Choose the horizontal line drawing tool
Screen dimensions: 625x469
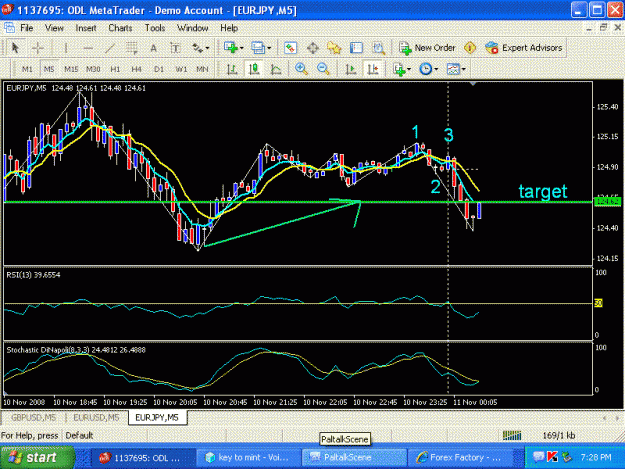coord(88,48)
